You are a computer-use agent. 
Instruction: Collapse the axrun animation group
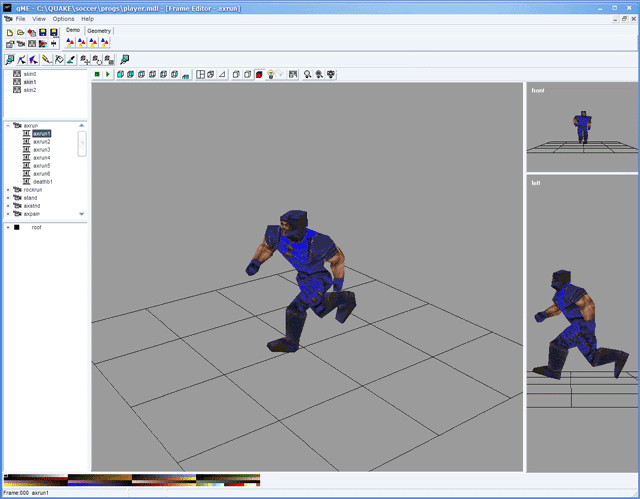click(x=8, y=126)
